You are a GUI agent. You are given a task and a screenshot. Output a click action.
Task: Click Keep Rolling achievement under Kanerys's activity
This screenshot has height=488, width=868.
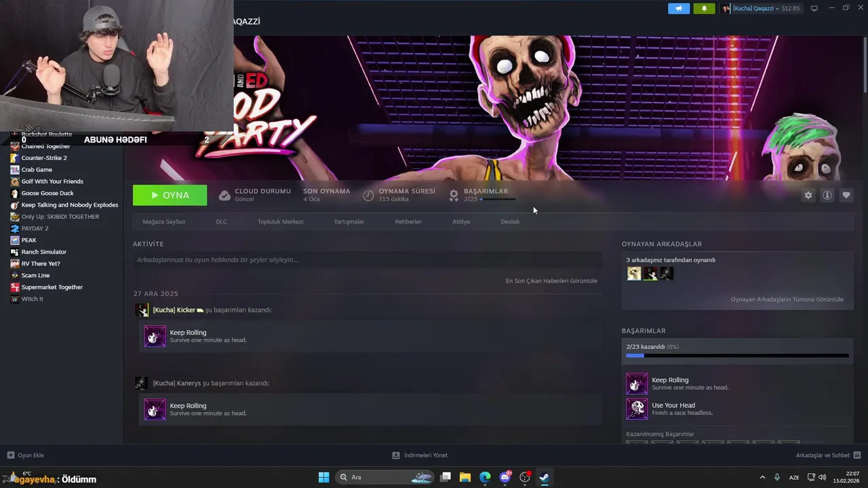pyautogui.click(x=370, y=409)
